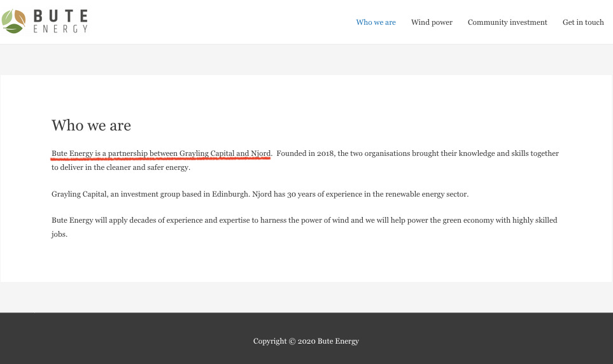Open the Get in touch page
This screenshot has width=613, height=364.
pyautogui.click(x=583, y=22)
